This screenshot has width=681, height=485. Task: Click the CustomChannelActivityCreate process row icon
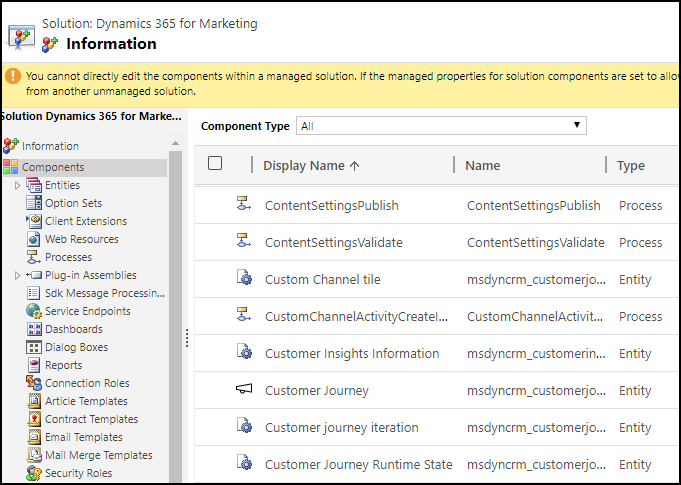[244, 314]
